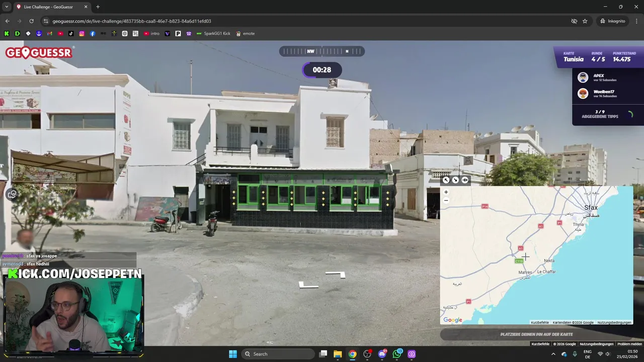
Task: Click the disabled 'Platziere deinen Pin auf der Karte' button
Action: pos(536,334)
